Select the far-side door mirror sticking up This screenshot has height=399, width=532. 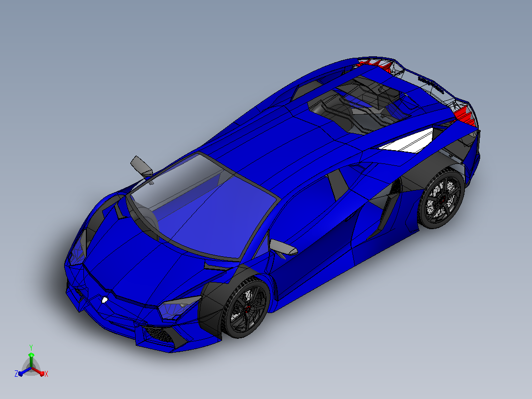coord(142,167)
